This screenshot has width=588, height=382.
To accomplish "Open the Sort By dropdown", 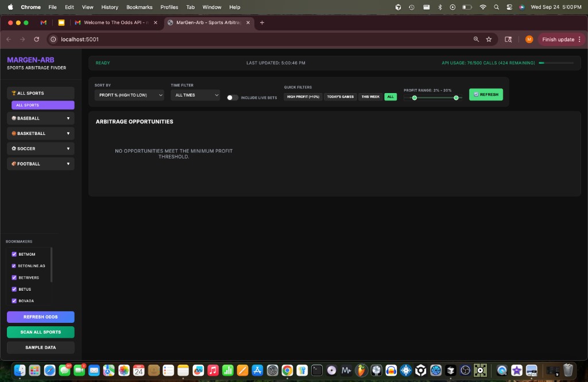I will click(x=129, y=95).
